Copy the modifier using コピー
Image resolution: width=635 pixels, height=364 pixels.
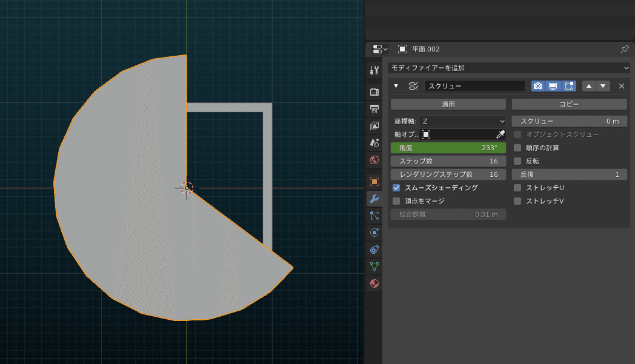coord(569,104)
